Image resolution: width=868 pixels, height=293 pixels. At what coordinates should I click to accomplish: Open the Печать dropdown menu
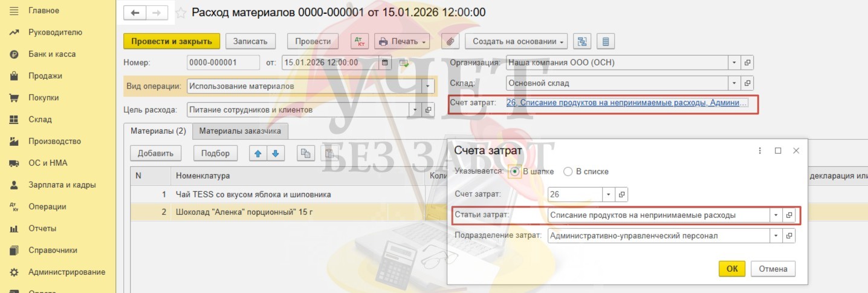(x=402, y=41)
